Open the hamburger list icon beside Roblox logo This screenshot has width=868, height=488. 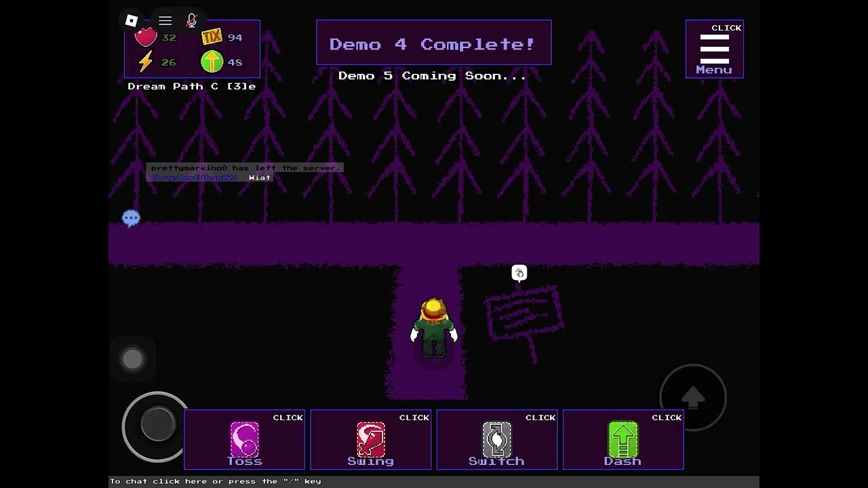click(165, 21)
